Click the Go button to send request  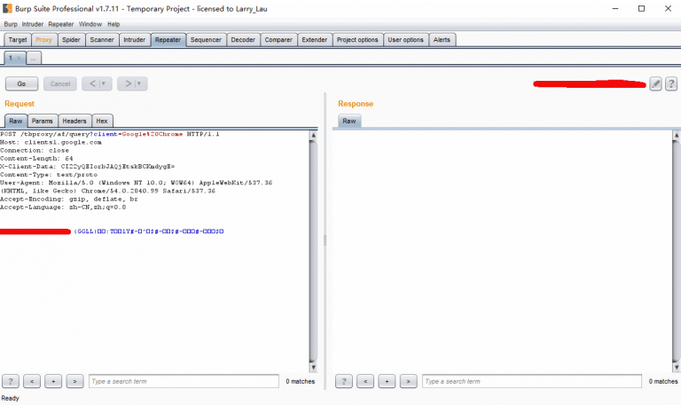tap(21, 84)
